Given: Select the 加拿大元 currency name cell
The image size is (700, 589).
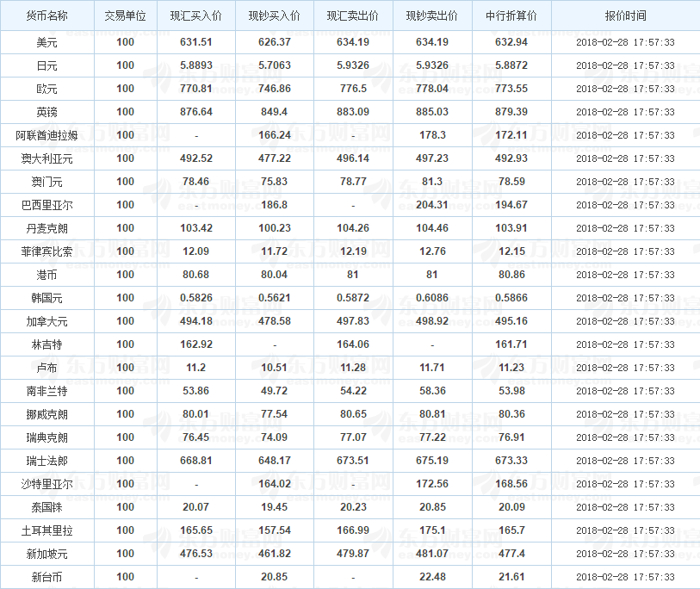Looking at the screenshot, I should 46,321.
